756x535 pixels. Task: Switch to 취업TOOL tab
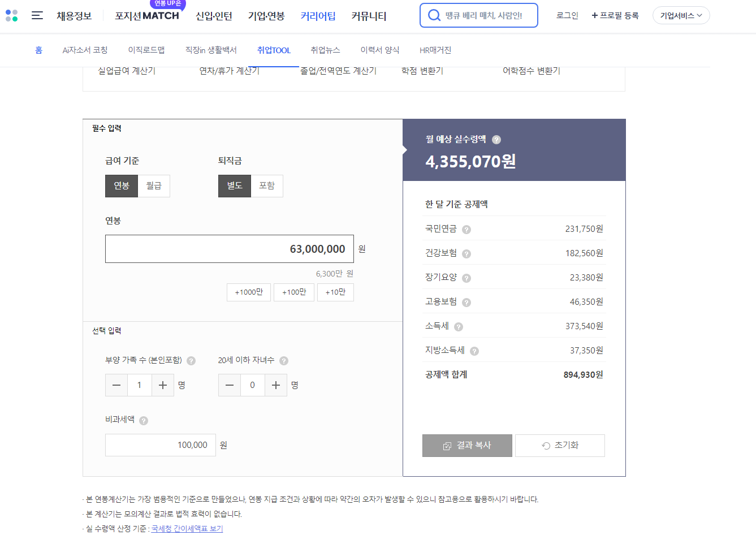(x=274, y=50)
